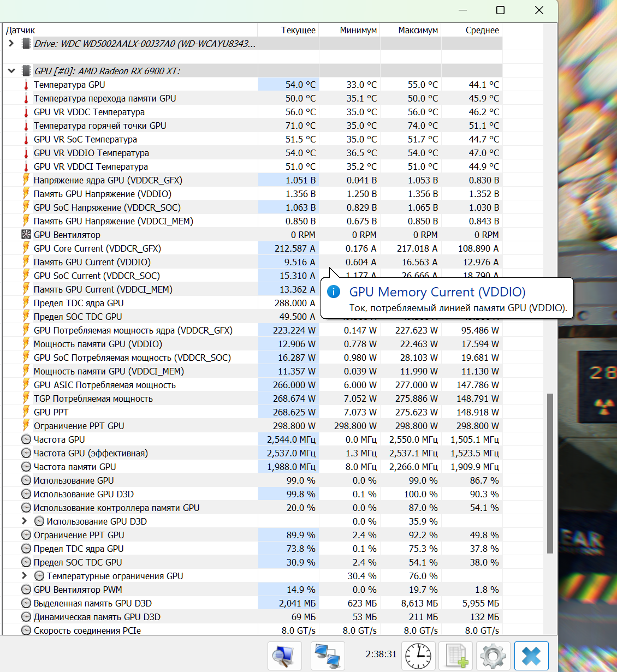Select Память GPU Current (VDDCI_MEM) row
This screenshot has width=617, height=672.
(x=252, y=289)
